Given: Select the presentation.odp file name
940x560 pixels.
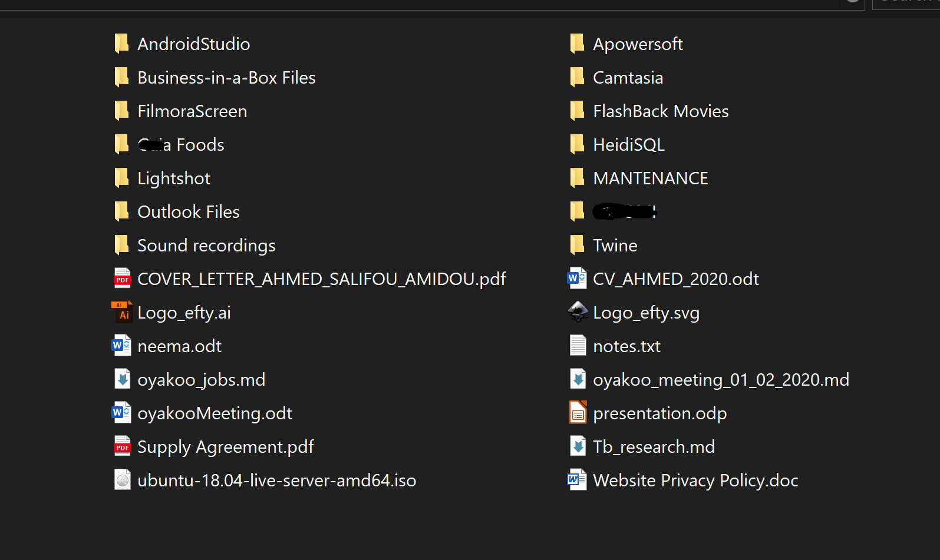Looking at the screenshot, I should [659, 413].
